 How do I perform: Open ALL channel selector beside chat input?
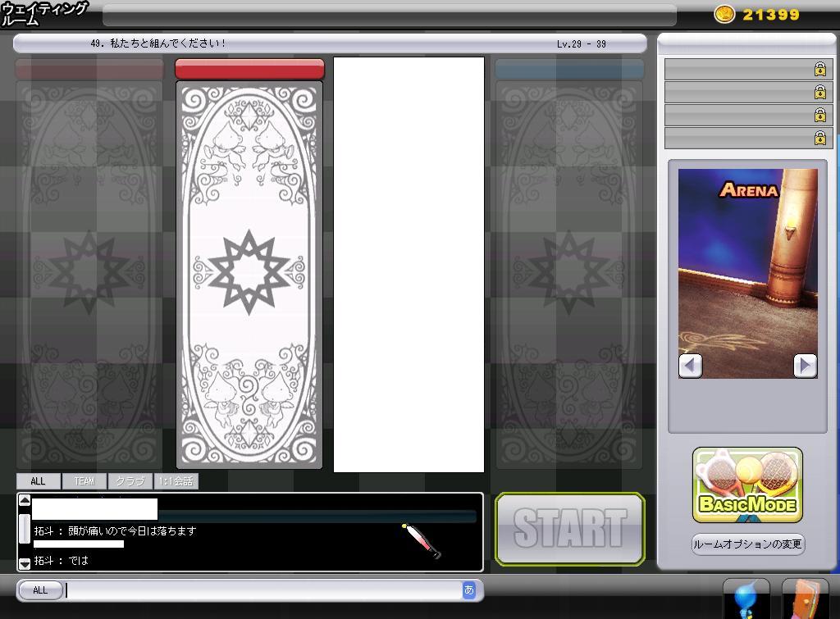pyautogui.click(x=40, y=590)
